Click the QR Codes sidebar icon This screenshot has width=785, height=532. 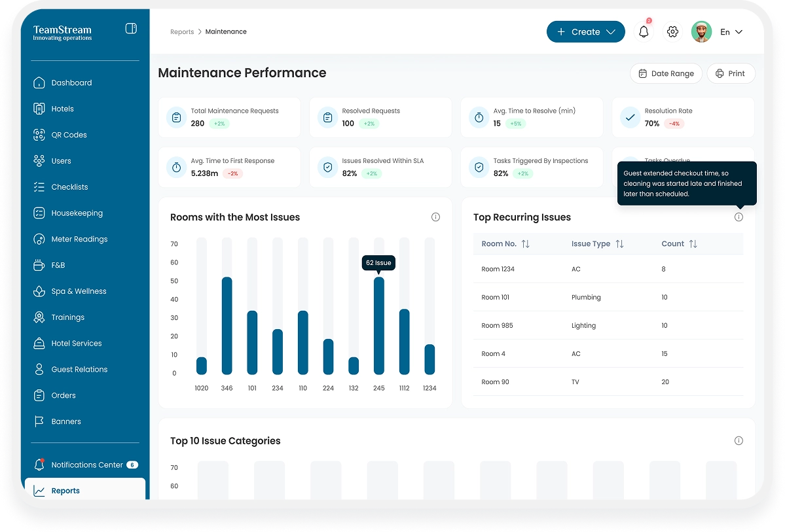(x=39, y=135)
